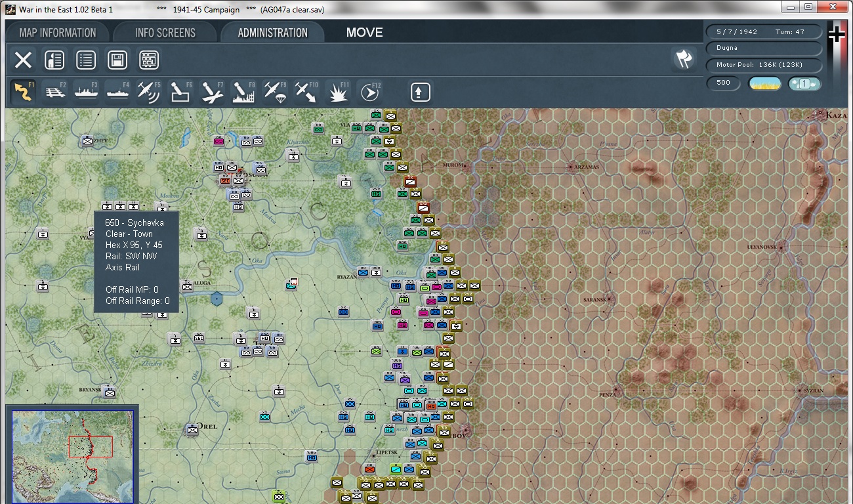Select the F4 amphibious ship icon
Viewport: 853px width, 504px height.
click(x=118, y=92)
